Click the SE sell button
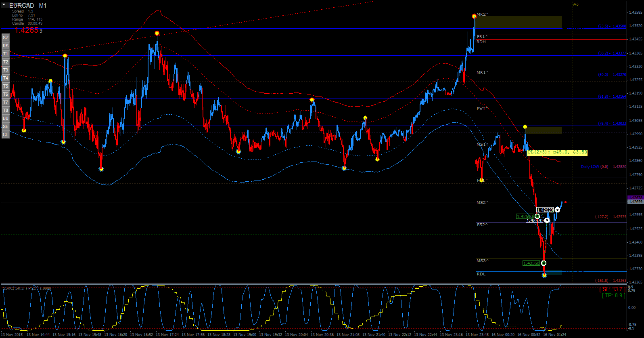This screenshot has height=338, width=644. coord(6,126)
